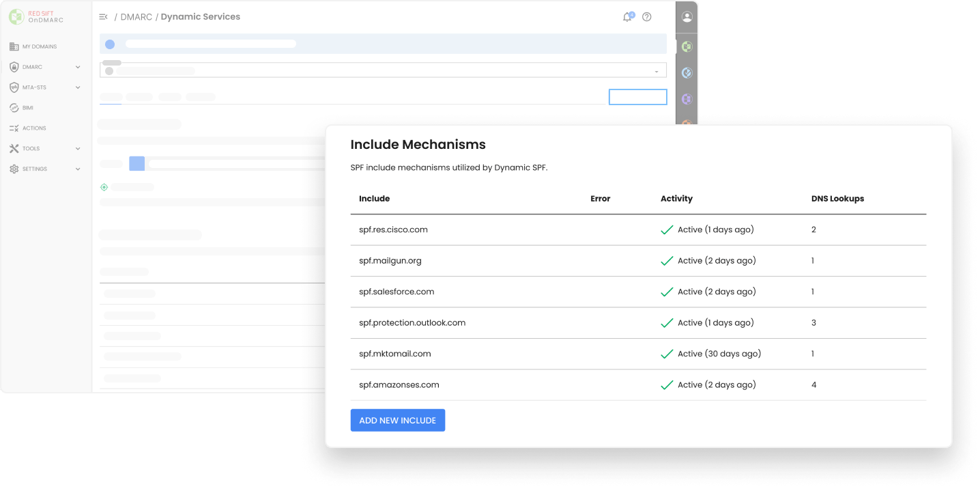Click the active checkmark for spf.mailgun.org

667,261
